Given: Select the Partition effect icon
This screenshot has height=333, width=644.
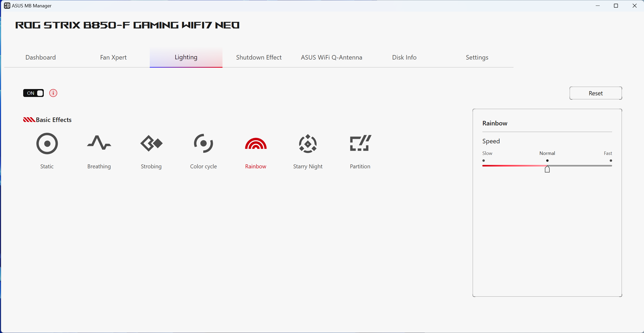Looking at the screenshot, I should [360, 143].
